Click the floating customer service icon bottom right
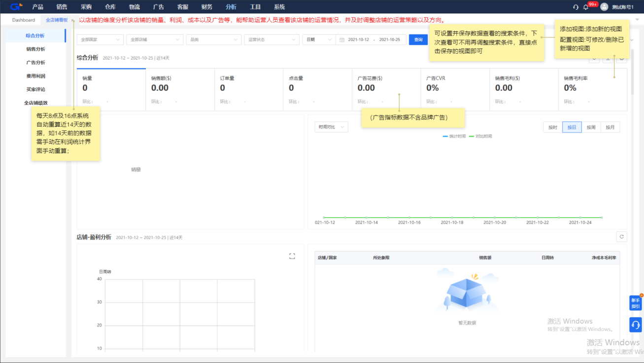644x363 pixels. (x=636, y=325)
